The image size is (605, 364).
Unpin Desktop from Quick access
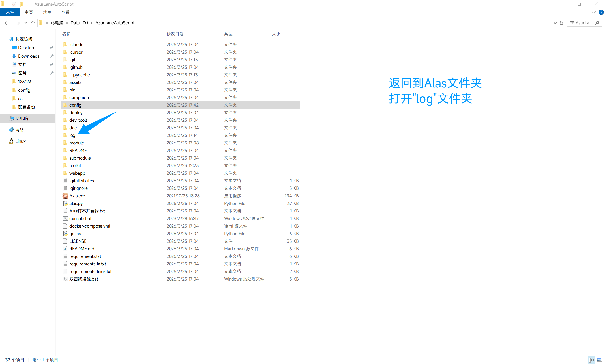52,47
